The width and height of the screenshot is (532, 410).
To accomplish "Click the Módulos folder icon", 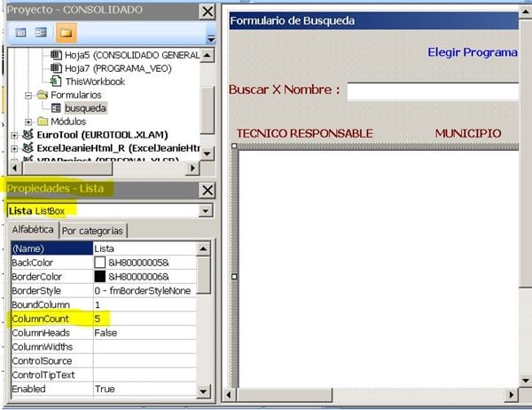I will tap(43, 121).
